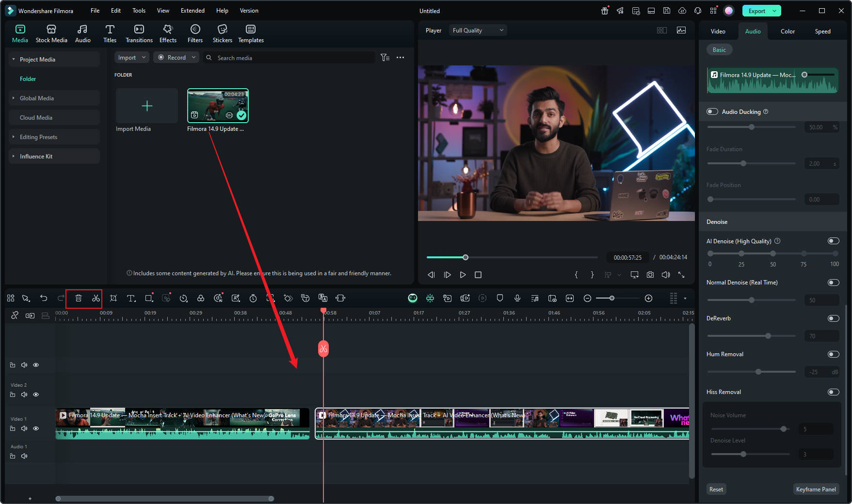Open the Import dropdown

coord(132,58)
